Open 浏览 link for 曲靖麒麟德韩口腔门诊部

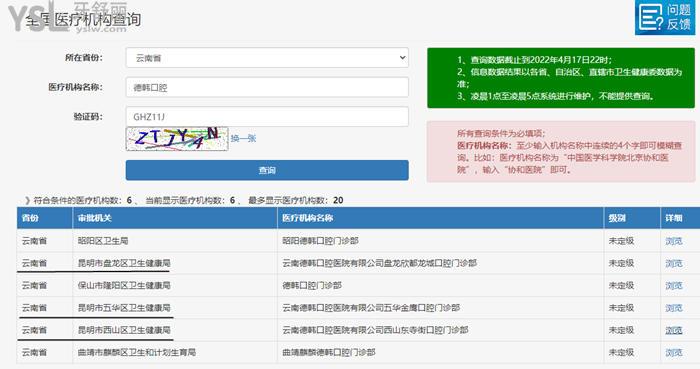pyautogui.click(x=674, y=352)
